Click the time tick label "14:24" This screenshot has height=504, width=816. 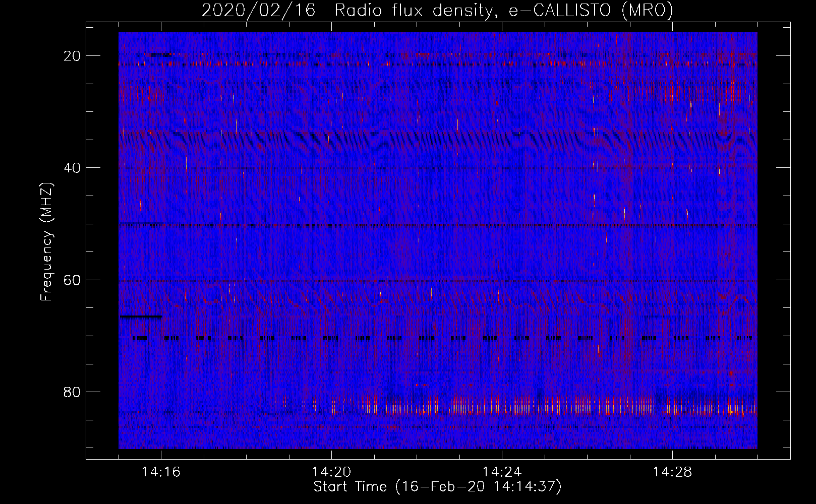502,472
